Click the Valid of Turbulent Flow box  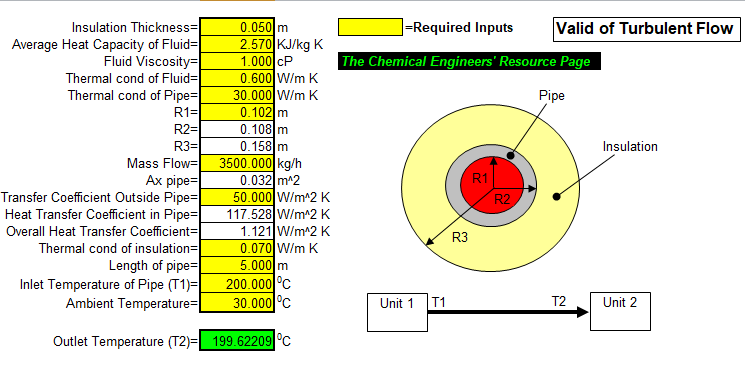pyautogui.click(x=646, y=29)
